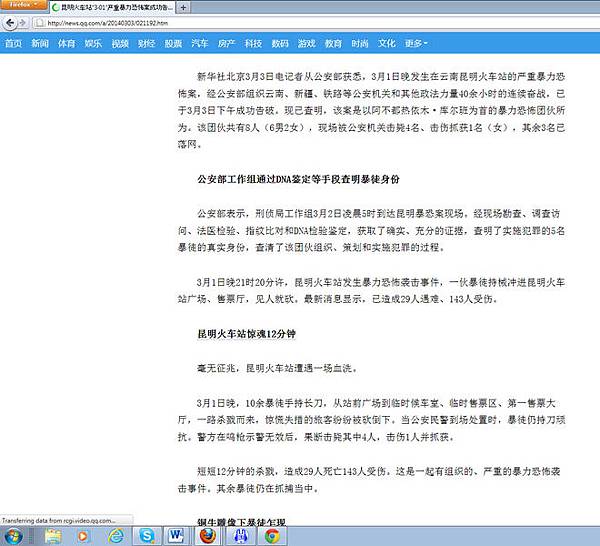The width and height of the screenshot is (600, 546).
Task: Go to the 新闻 news section
Action: click(40, 44)
